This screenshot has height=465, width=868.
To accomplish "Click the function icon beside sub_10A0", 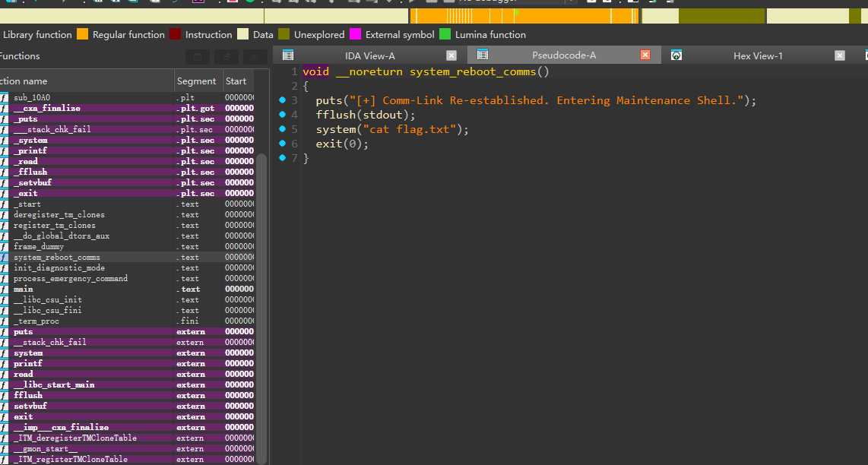I will [4, 97].
